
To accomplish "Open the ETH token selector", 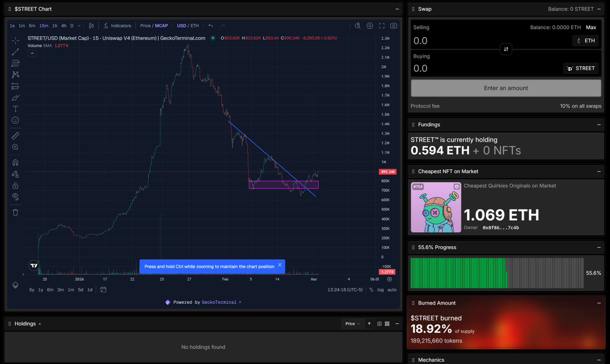I will 585,41.
